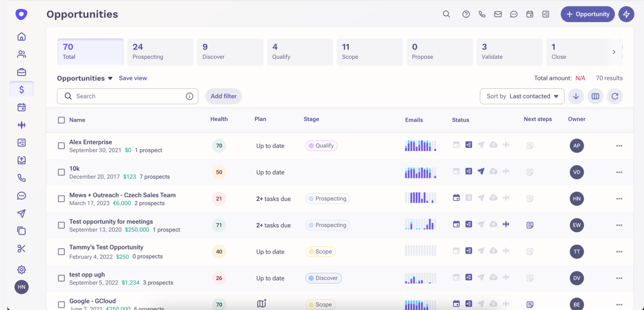Check the checkbox for Tammy's Test Opportunity
Image resolution: width=644 pixels, height=310 pixels.
[61, 252]
